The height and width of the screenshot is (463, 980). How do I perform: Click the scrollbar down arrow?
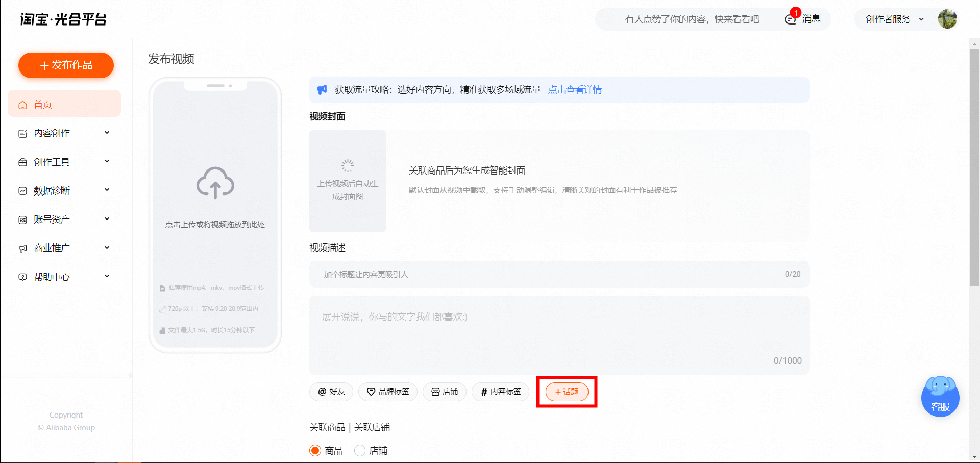click(x=974, y=457)
